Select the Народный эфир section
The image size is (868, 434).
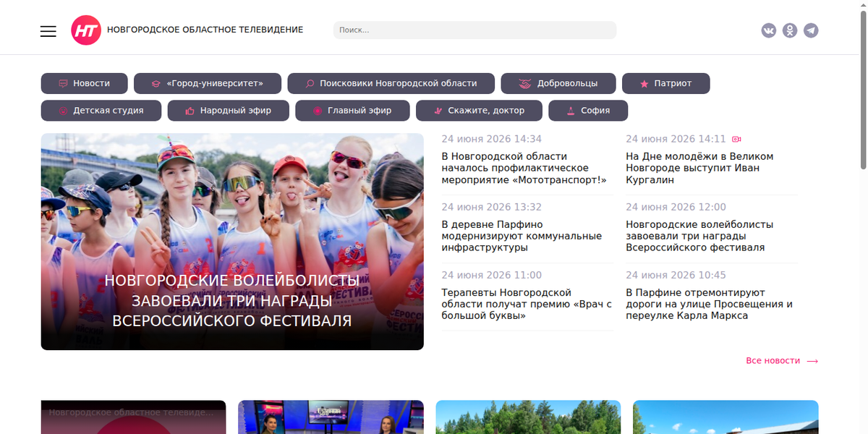pos(229,111)
